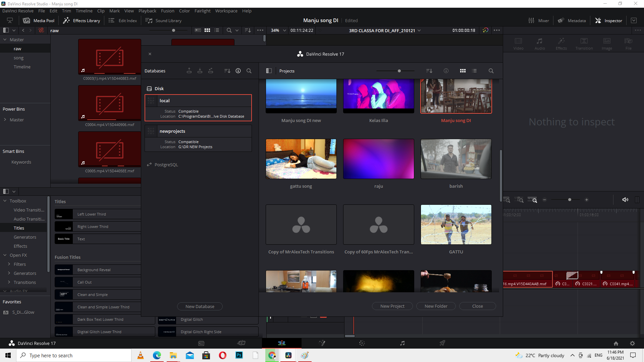Adjust the media pool thumbnail size slider
Screen dimensions: 644x362
(173, 30)
